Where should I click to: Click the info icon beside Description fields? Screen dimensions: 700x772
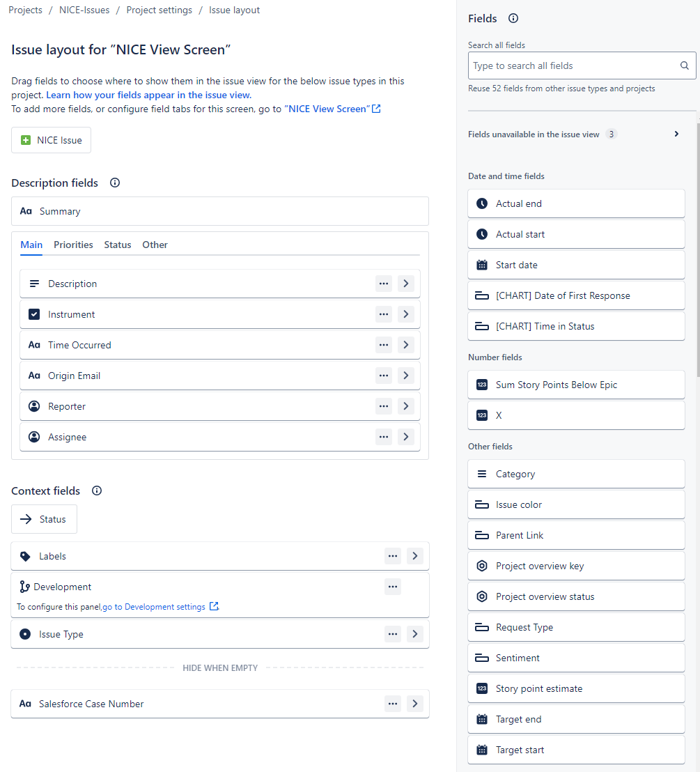point(115,183)
